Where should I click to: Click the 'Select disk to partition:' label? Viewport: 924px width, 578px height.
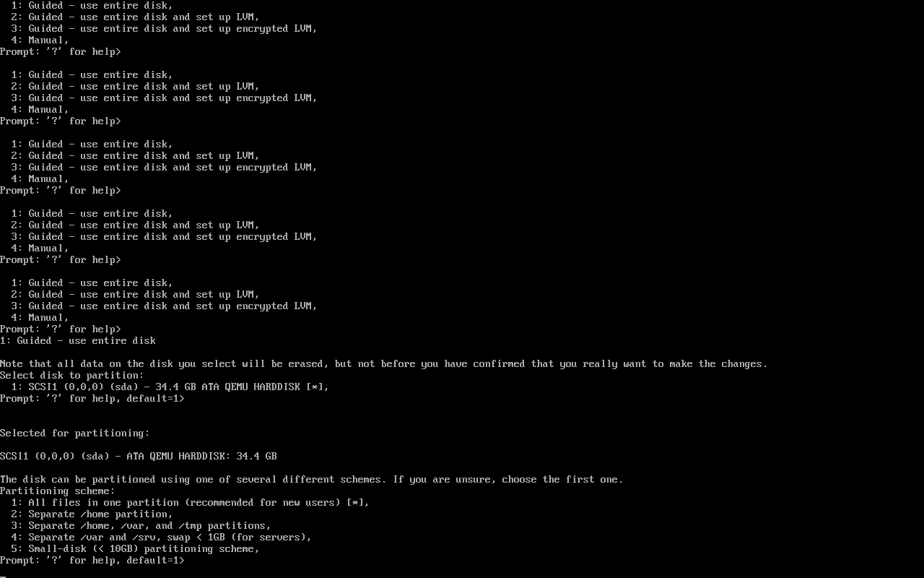point(72,375)
